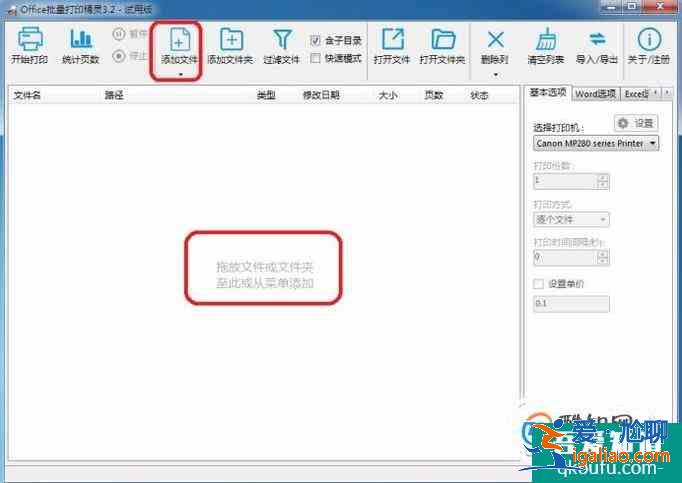682x483 pixels.
Task: Click the app icon in title bar
Action: point(12,10)
